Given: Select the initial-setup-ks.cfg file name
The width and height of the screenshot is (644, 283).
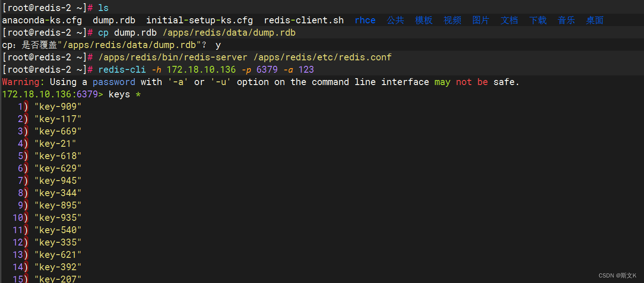Looking at the screenshot, I should [x=199, y=20].
